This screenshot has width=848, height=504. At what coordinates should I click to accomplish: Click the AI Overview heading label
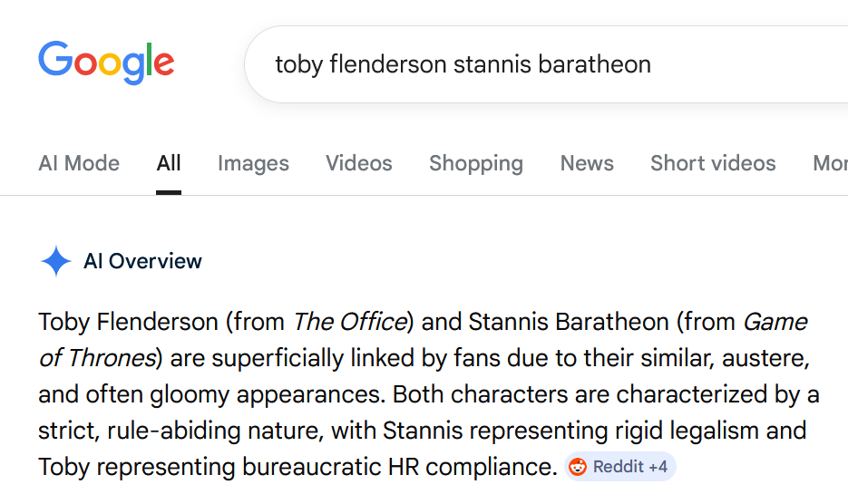click(142, 261)
